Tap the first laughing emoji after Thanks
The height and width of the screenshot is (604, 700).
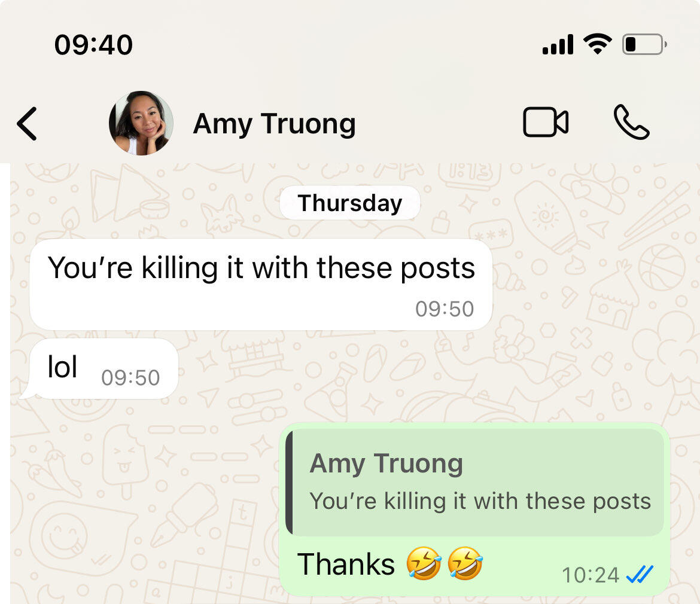tap(424, 563)
